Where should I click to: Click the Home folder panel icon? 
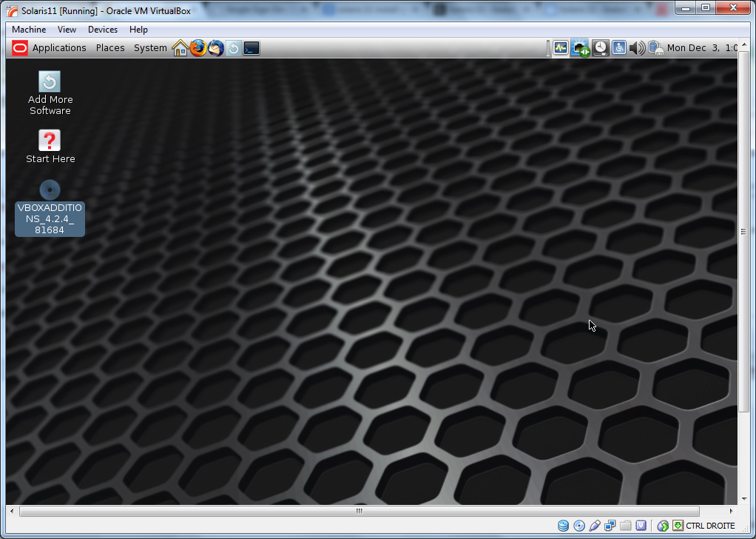(x=180, y=48)
